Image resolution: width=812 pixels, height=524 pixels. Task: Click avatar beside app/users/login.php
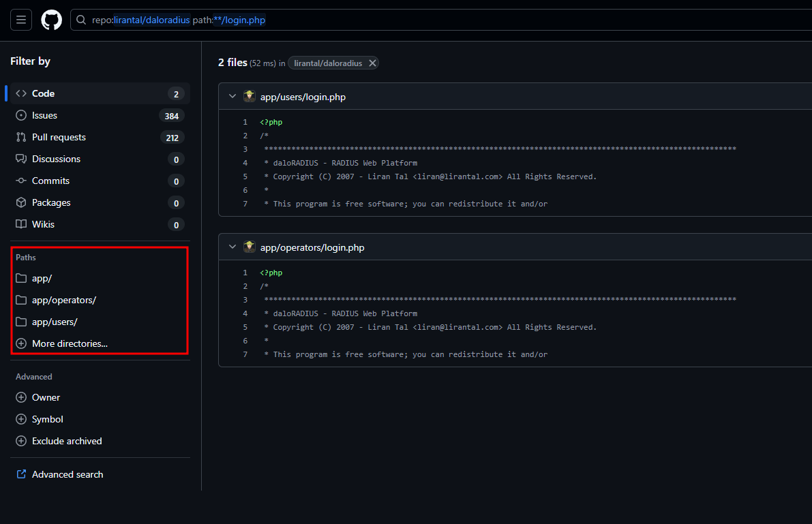click(250, 96)
